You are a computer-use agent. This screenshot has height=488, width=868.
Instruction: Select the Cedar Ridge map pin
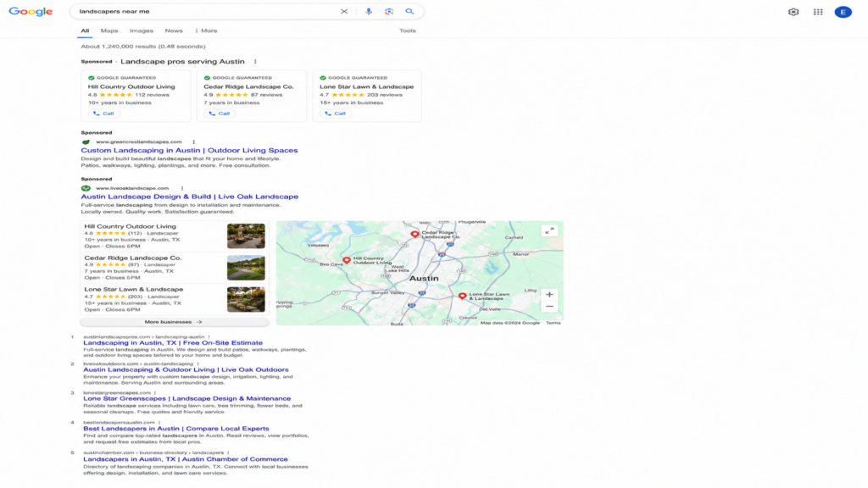[415, 235]
